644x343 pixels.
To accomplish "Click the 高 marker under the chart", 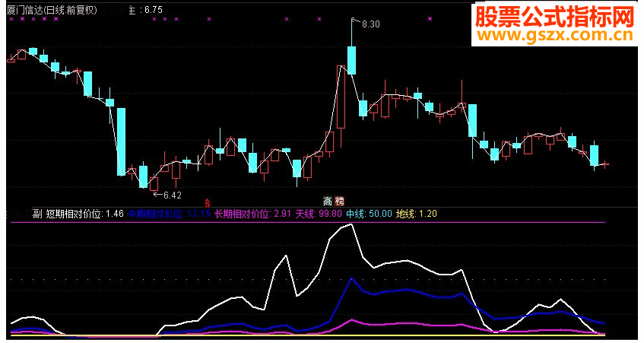I will pyautogui.click(x=328, y=202).
